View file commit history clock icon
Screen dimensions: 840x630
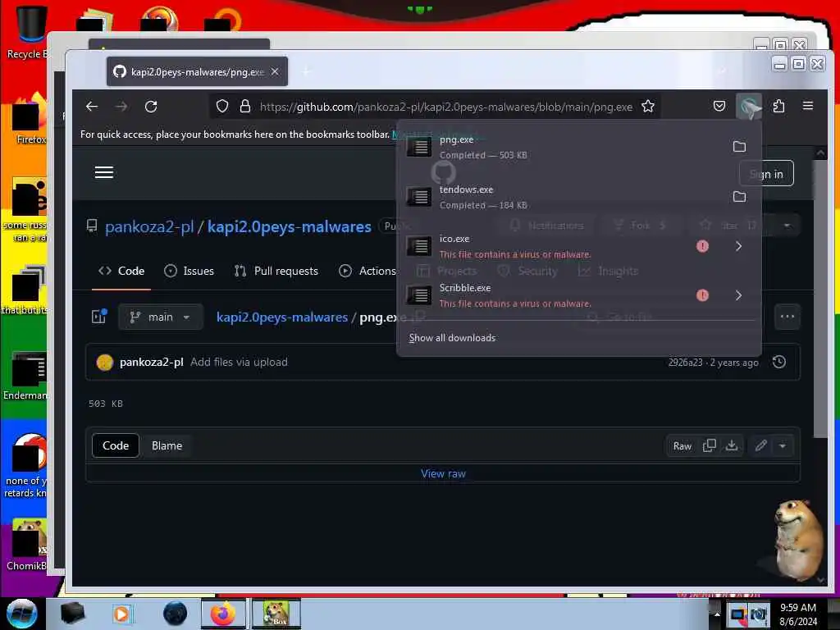[779, 362]
